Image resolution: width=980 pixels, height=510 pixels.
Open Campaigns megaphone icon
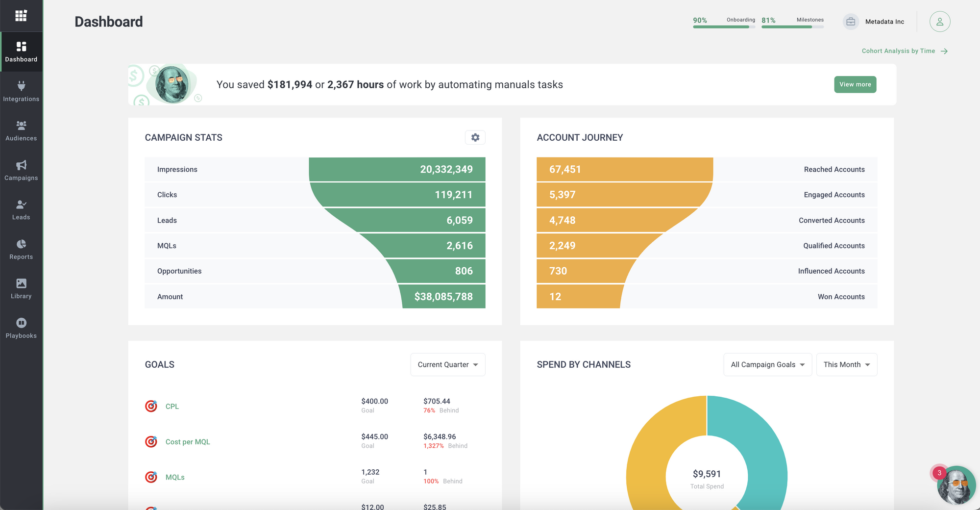coord(21,165)
